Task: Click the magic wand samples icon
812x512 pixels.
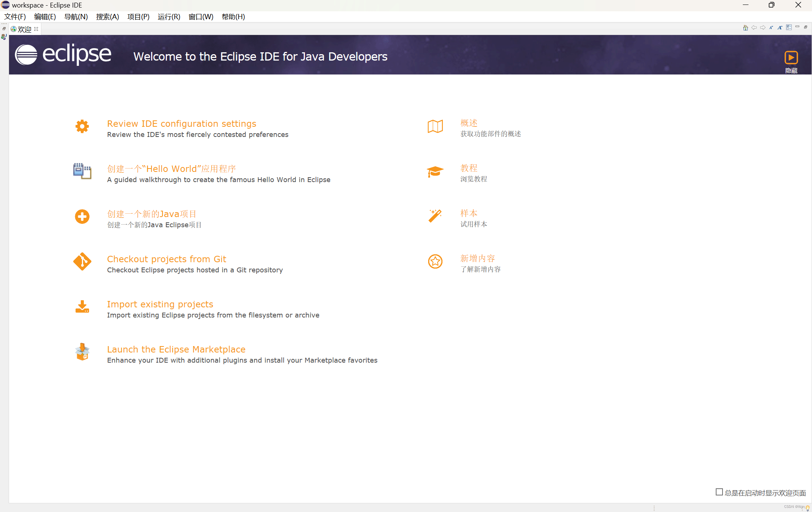Action: pyautogui.click(x=435, y=216)
